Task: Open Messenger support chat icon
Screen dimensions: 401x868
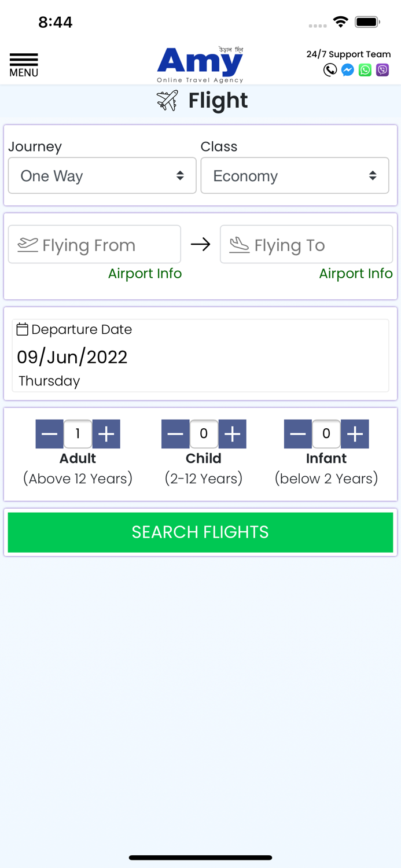Action: (x=348, y=70)
